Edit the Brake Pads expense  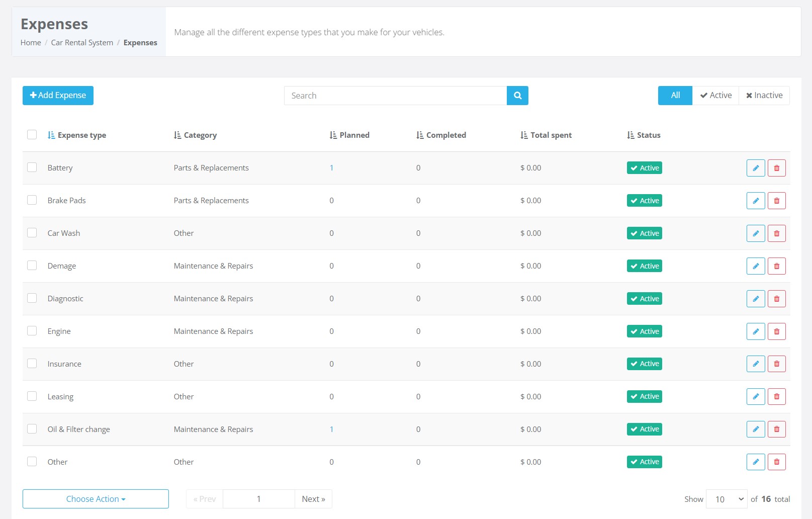pos(756,201)
